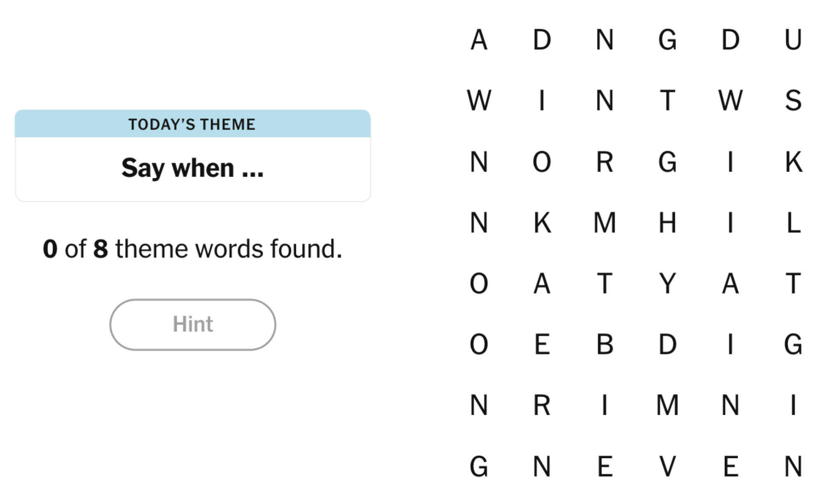824x504 pixels.
Task: Click the 'Say when ...' theme card
Action: click(x=192, y=168)
